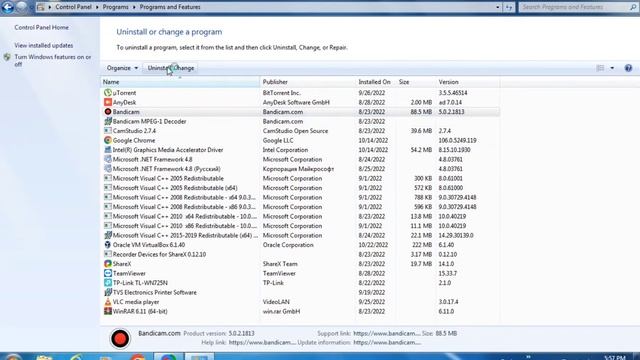The height and width of the screenshot is (360, 640).
Task: Click the Google Chrome icon in list
Action: point(108,140)
